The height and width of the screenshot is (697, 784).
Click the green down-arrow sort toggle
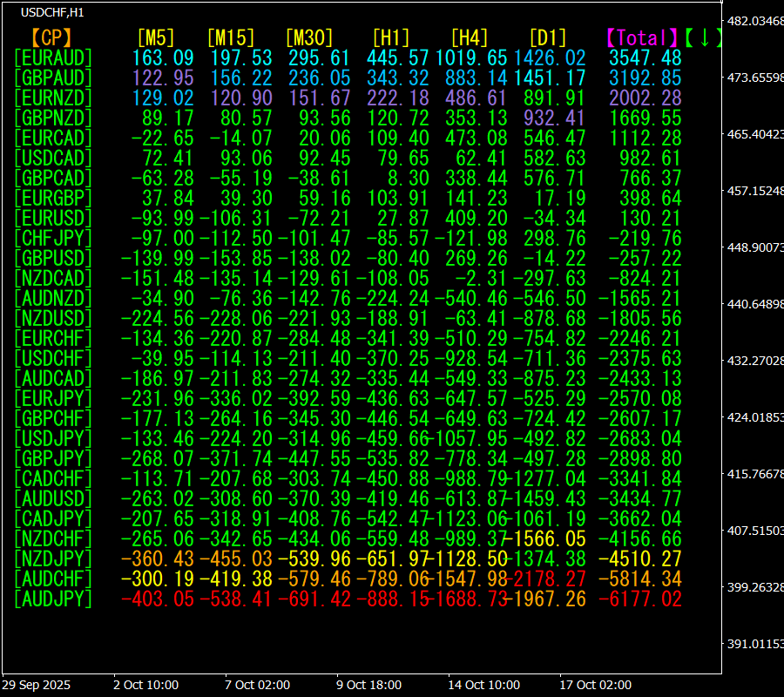(x=703, y=37)
